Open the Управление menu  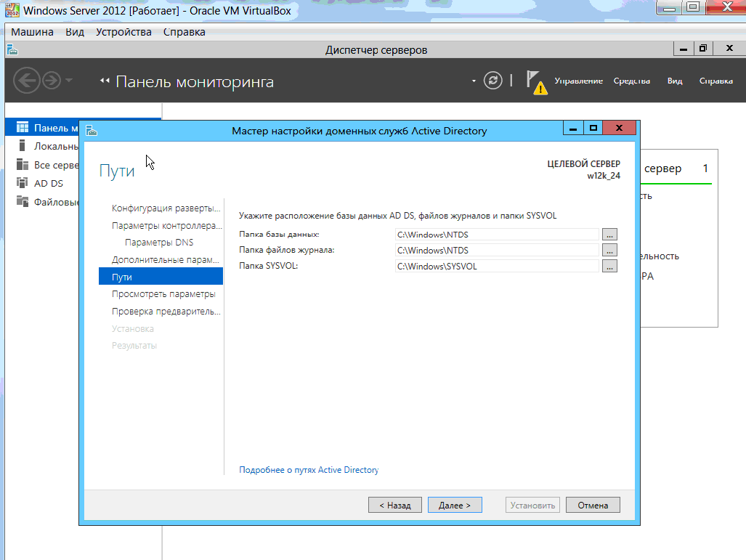pos(578,81)
